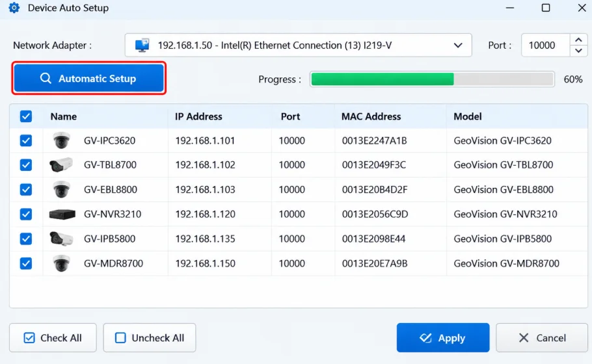The height and width of the screenshot is (364, 592).
Task: Uncheck the GV-IPB5800 row checkbox
Action: tap(25, 239)
